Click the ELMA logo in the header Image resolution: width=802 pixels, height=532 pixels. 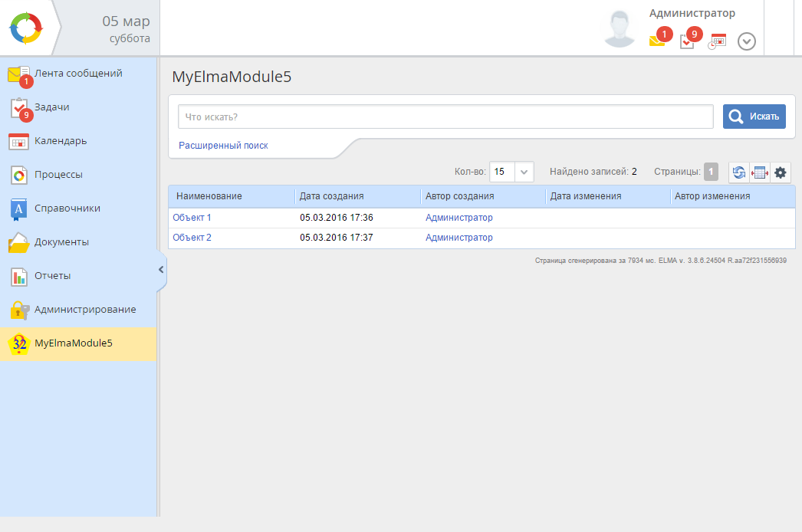[26, 28]
